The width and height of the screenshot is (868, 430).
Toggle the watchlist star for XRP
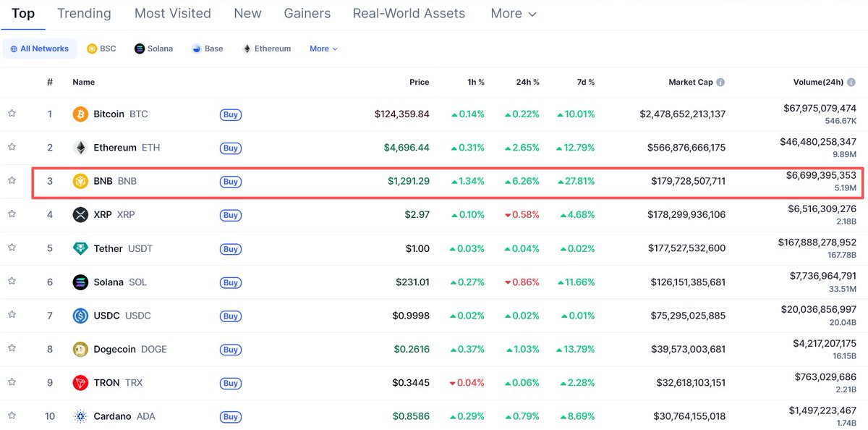[x=12, y=214]
